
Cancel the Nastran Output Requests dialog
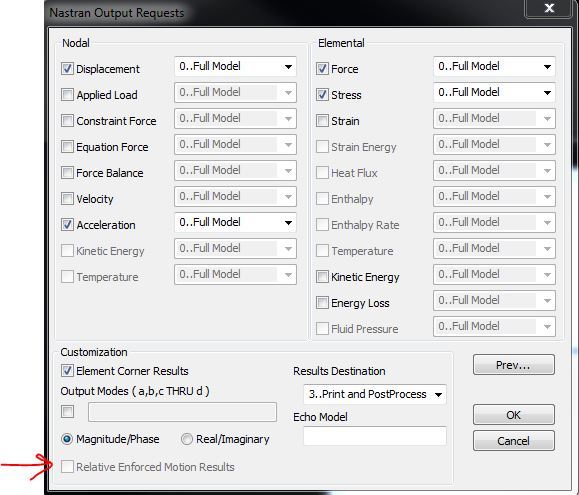point(514,441)
